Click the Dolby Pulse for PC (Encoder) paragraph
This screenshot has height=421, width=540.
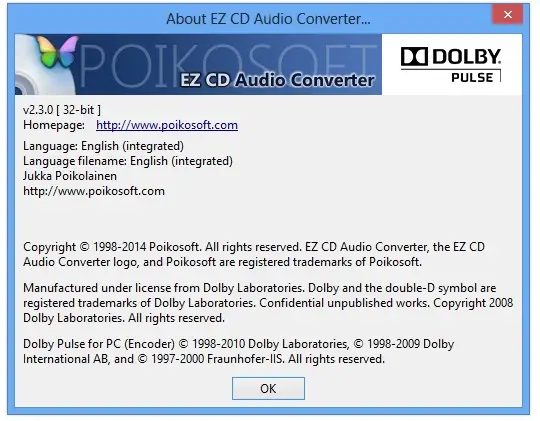pos(238,351)
